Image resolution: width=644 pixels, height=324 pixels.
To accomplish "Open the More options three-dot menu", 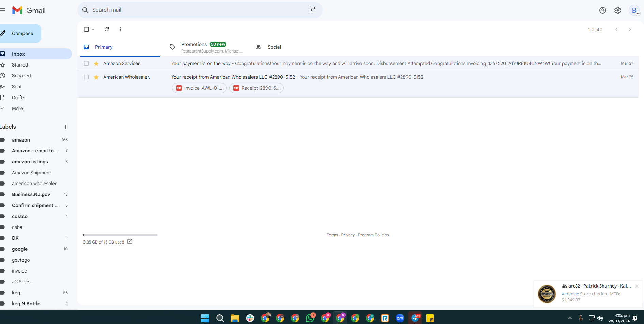I will [x=120, y=29].
